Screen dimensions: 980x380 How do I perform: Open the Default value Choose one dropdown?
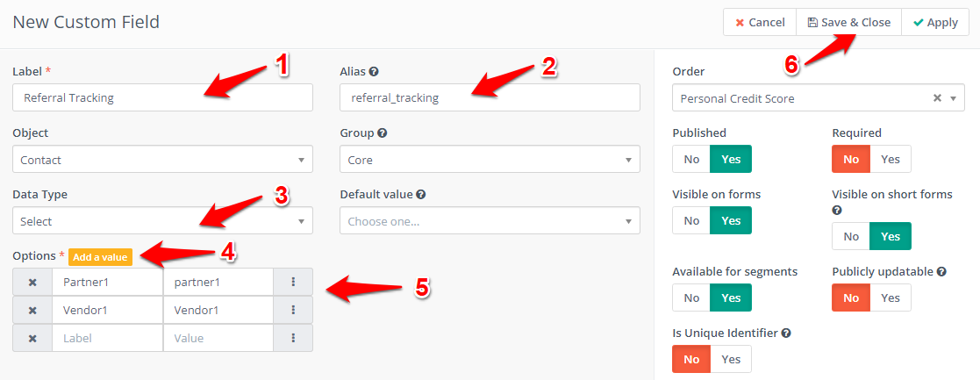point(490,221)
